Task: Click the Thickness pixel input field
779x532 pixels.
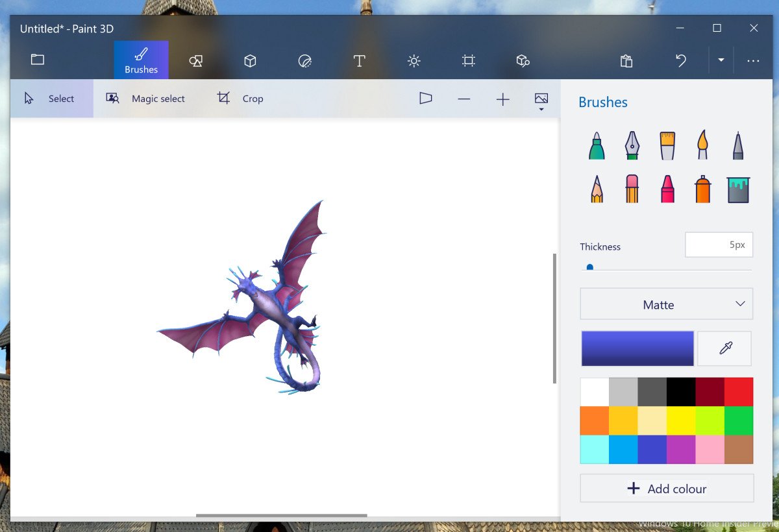Action: click(719, 245)
